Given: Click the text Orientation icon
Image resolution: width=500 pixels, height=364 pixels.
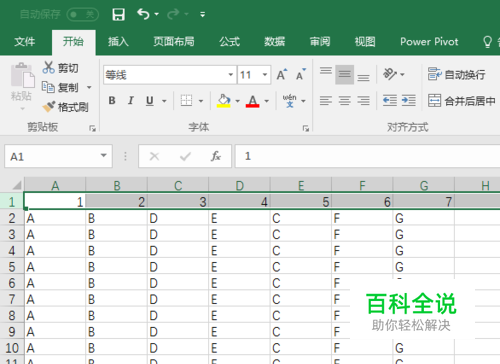Looking at the screenshot, I should pos(390,74).
